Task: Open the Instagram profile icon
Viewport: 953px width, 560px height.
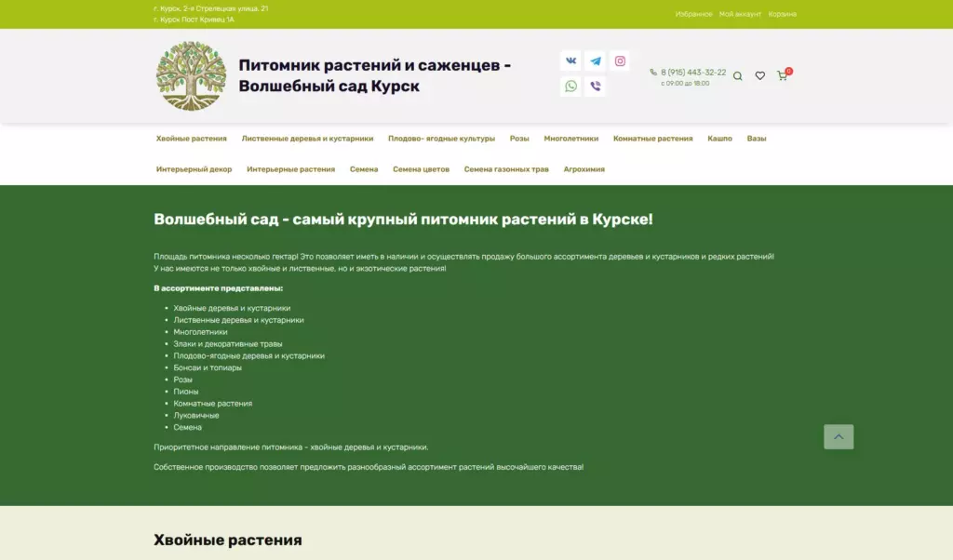Action: click(x=620, y=60)
